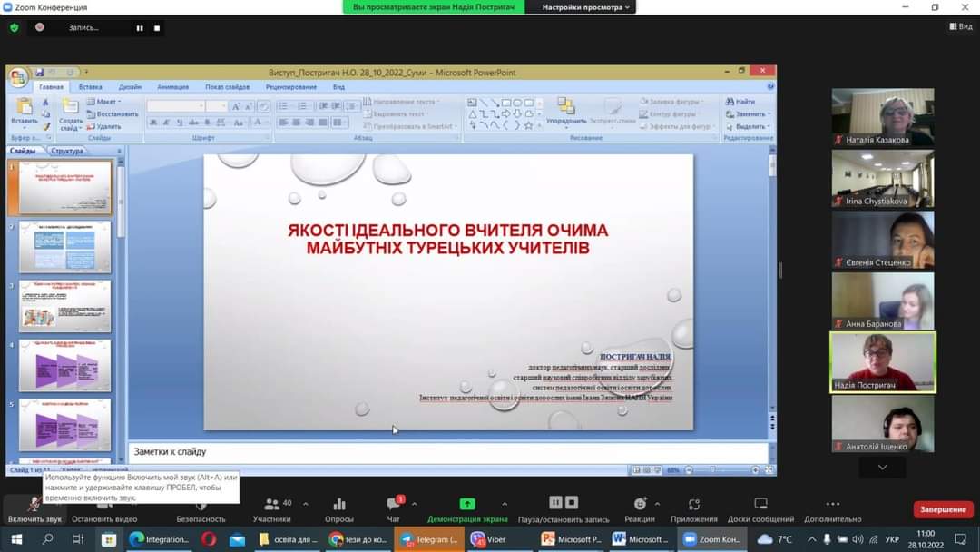Open Whiteboards from the Zoom toolbar
Viewport: 980px width, 552px height.
point(760,507)
